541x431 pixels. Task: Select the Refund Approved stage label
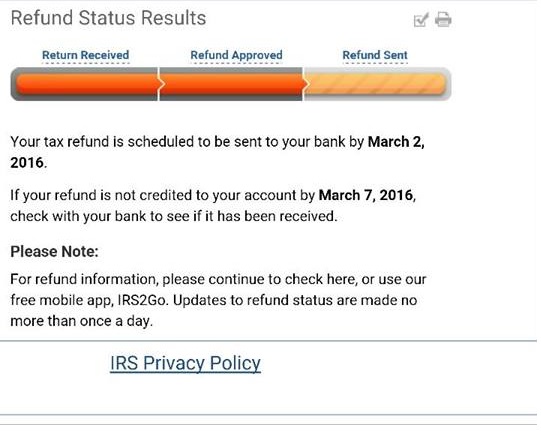pos(236,55)
